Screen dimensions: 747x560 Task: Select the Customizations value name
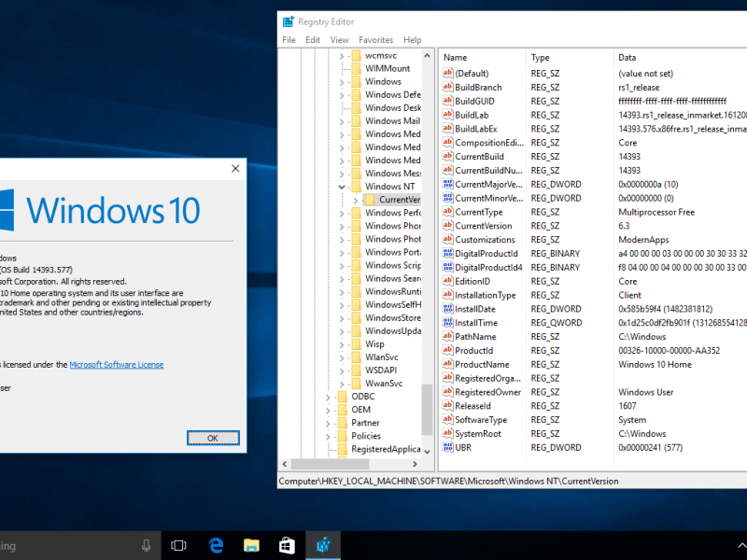485,240
